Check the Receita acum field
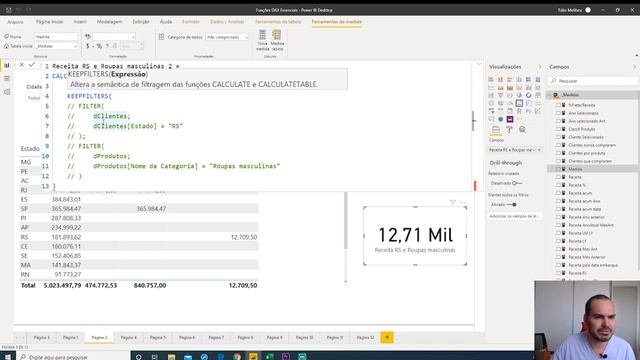Image resolution: width=640 pixels, height=360 pixels. point(558,193)
